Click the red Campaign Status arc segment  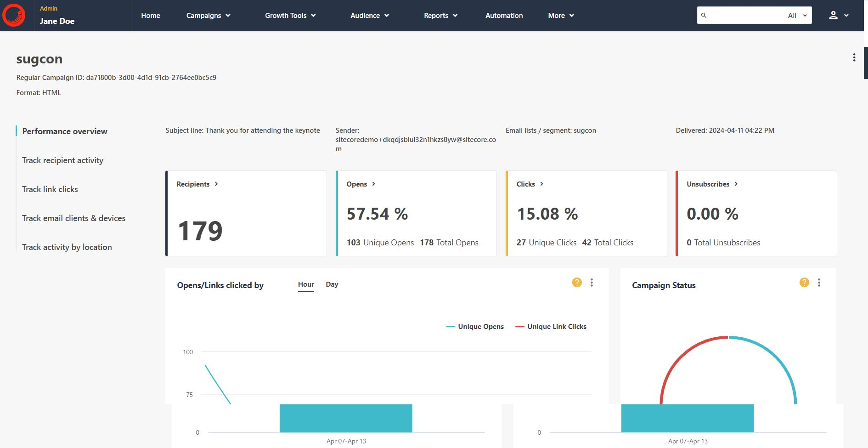coord(679,356)
